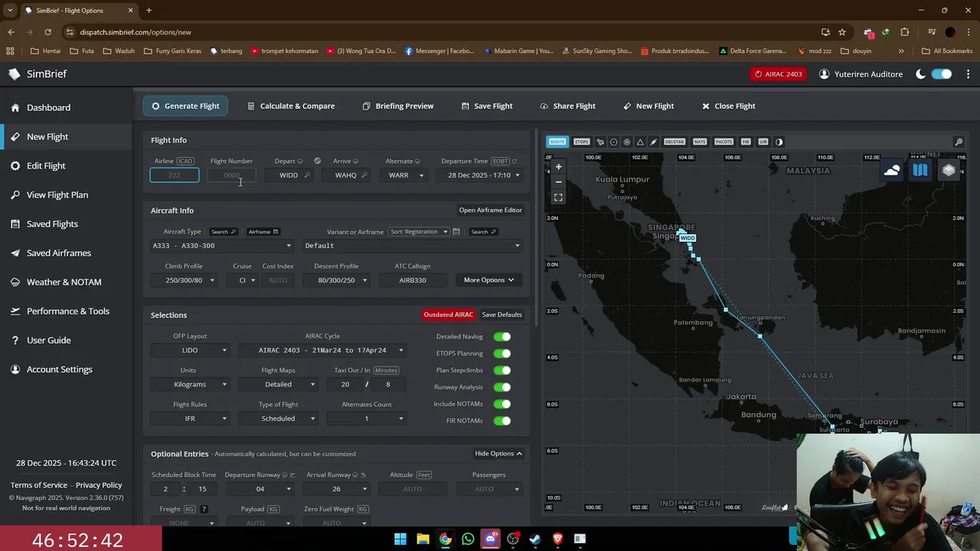Toggle Include NOTAMs switch
This screenshot has height=551, width=980.
click(502, 404)
